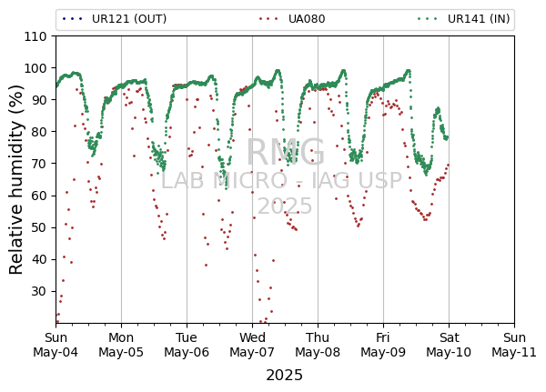The height and width of the screenshot is (392, 546).
Task: Click the 110 y-axis tick label
Action: 35,36
